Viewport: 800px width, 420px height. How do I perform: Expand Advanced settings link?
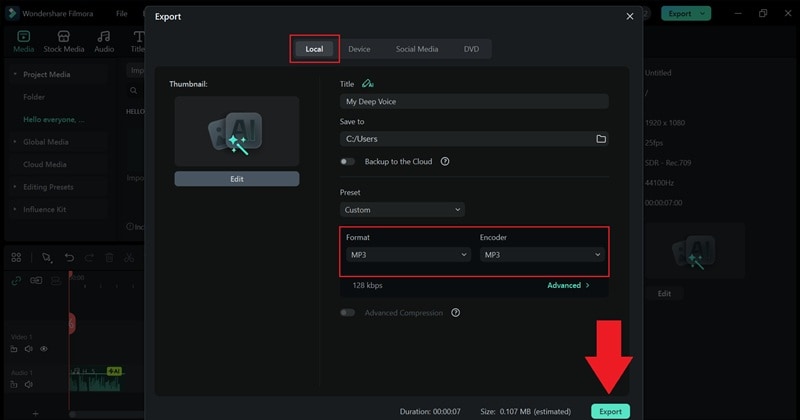pos(568,285)
